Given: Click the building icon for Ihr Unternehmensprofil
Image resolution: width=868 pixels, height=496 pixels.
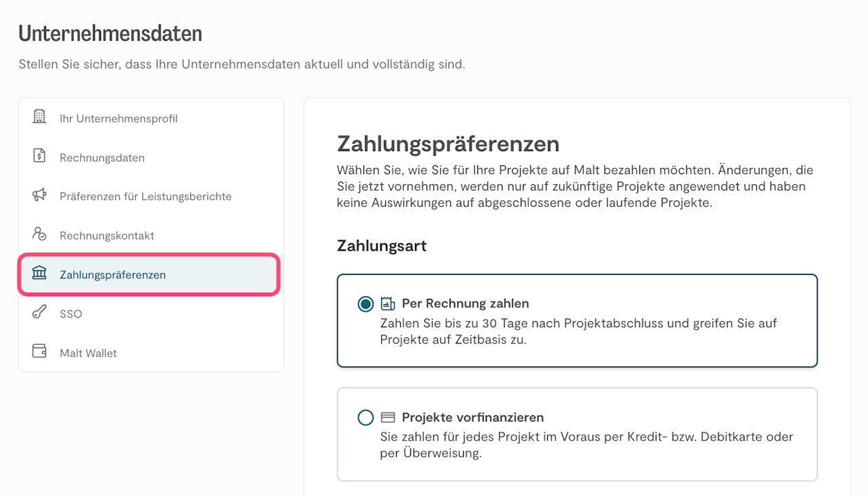Looking at the screenshot, I should tap(39, 117).
